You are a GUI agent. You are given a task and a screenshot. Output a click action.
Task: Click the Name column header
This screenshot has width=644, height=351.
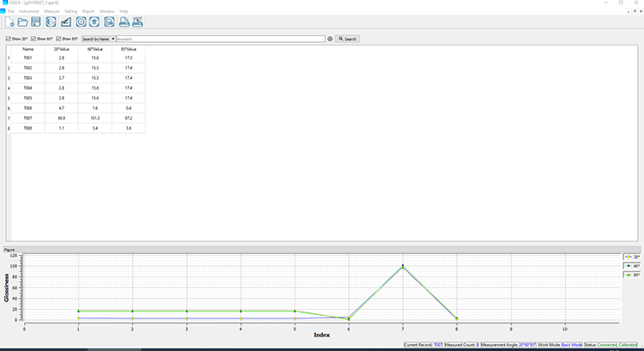(28, 49)
